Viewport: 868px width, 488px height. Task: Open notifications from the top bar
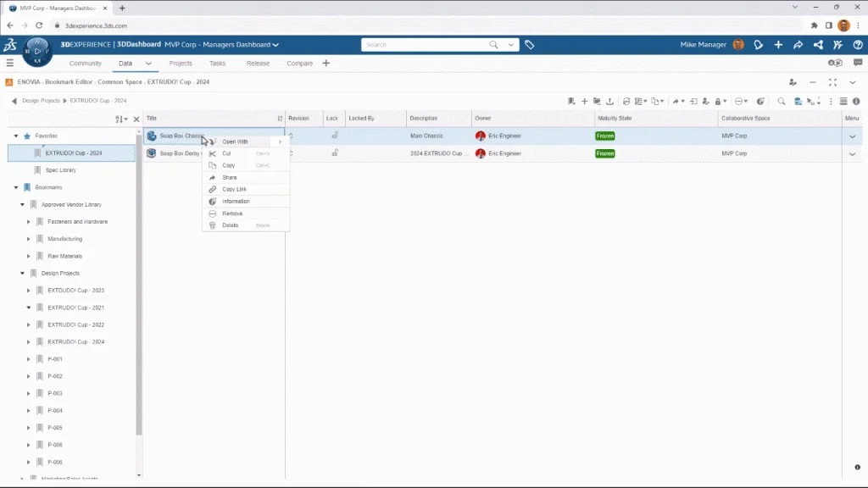(759, 45)
